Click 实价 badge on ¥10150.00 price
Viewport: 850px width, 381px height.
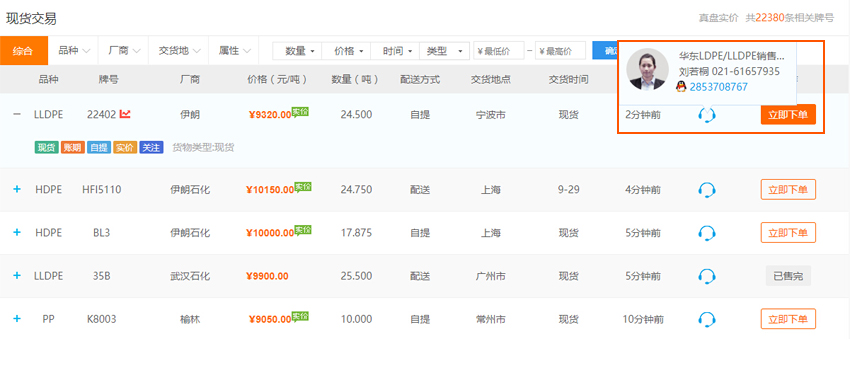pyautogui.click(x=302, y=187)
